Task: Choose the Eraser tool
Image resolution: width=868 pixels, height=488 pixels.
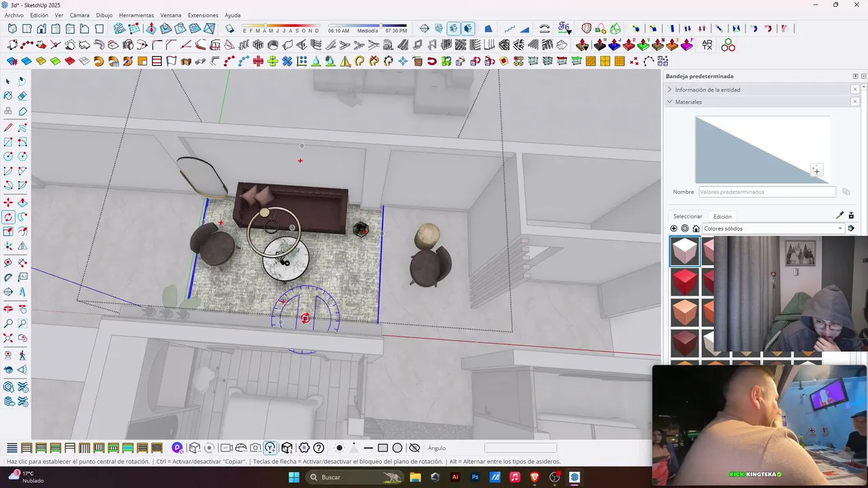Action: (22, 96)
